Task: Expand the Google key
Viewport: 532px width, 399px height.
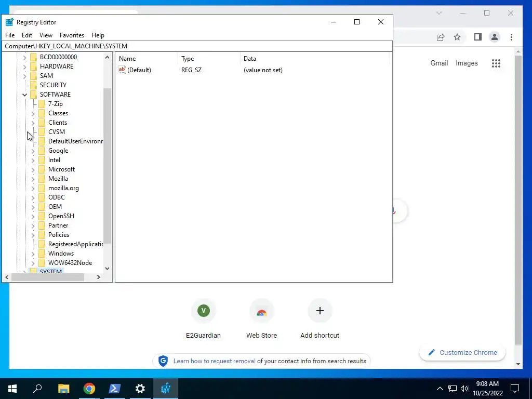Action: (x=33, y=151)
